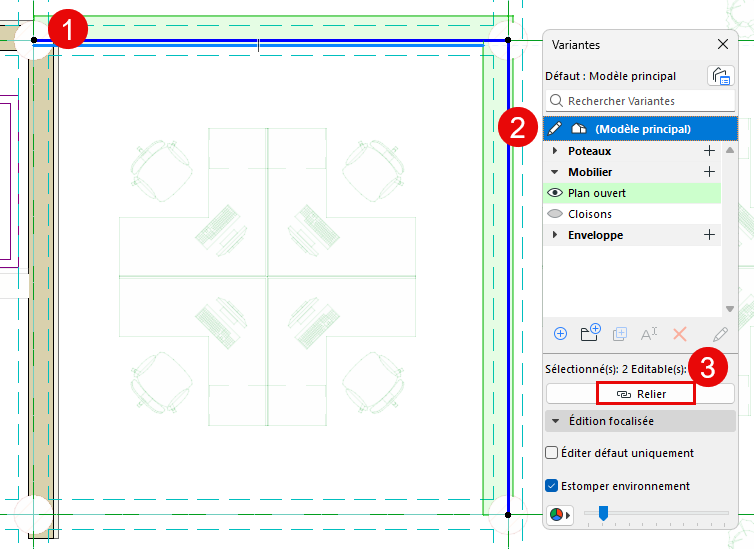
Task: Add a variant to the Mobilier group
Action: (x=709, y=172)
